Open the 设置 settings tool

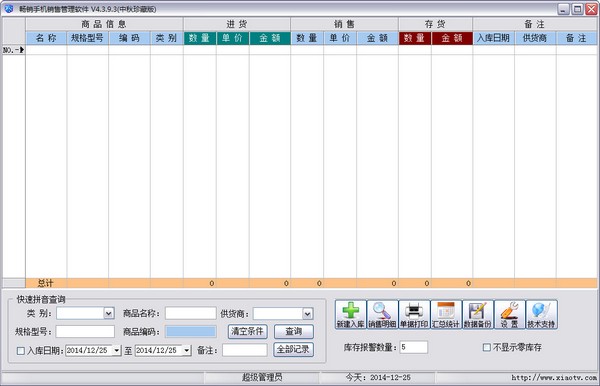pos(509,314)
